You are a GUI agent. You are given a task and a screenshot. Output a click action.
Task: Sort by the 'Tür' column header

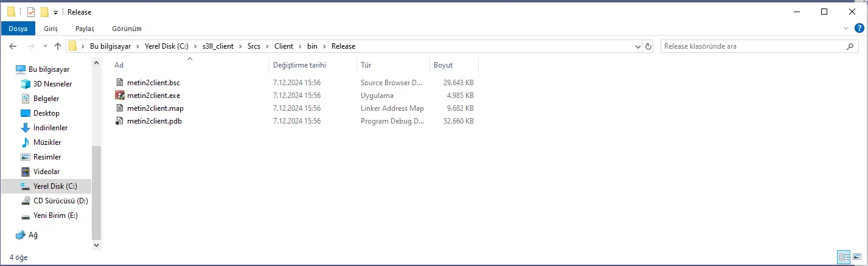(x=393, y=65)
